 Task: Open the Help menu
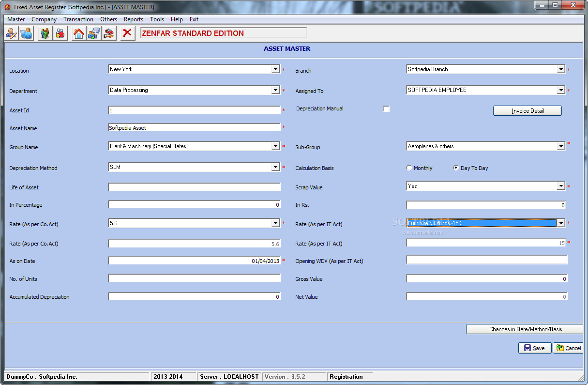177,19
